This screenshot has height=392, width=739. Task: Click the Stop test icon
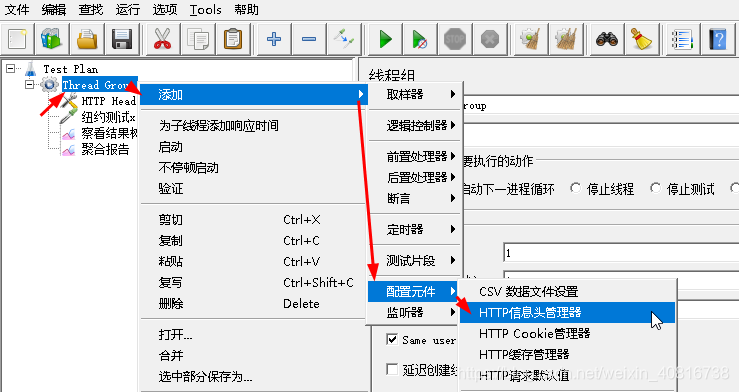pos(455,39)
